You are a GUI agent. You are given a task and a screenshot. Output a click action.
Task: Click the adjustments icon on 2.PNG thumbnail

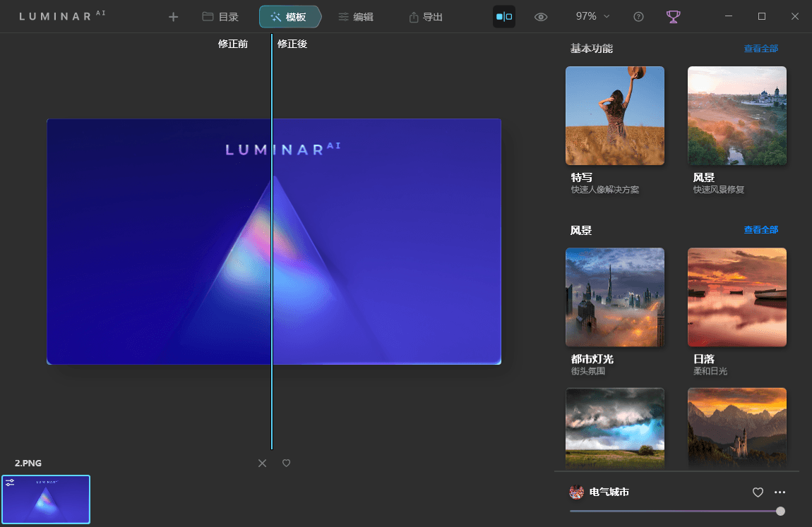point(10,483)
